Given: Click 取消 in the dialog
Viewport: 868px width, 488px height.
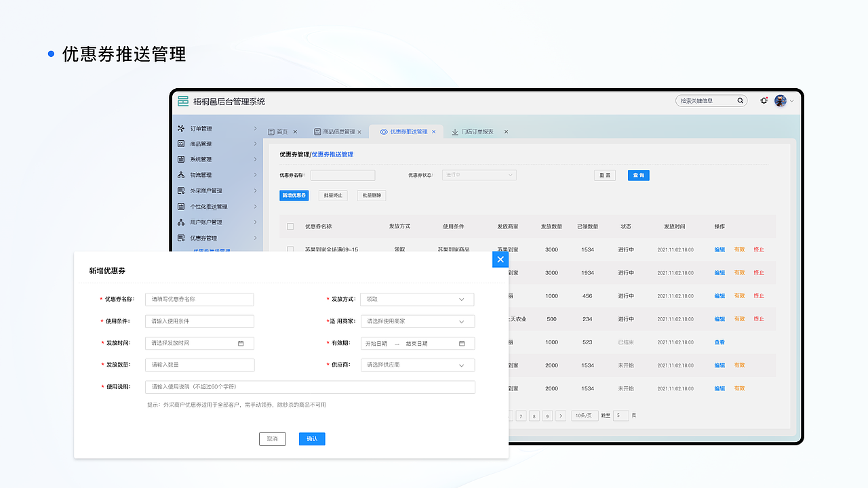Looking at the screenshot, I should pos(273,439).
